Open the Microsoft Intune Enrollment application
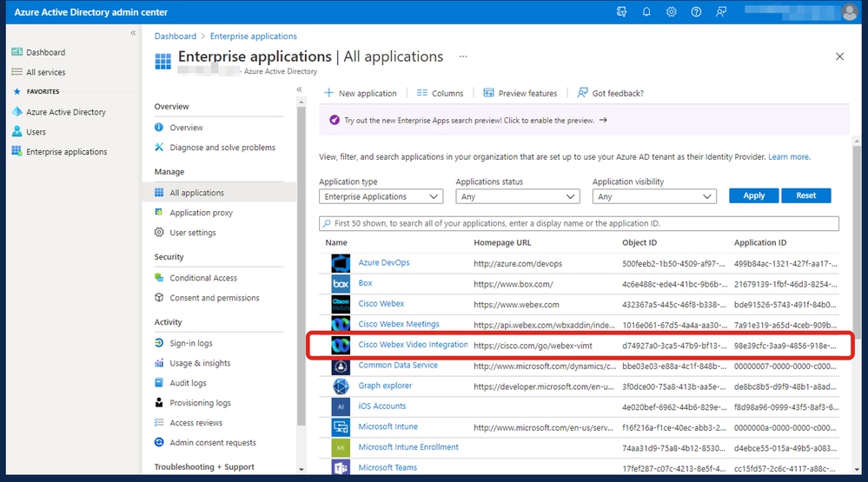868x482 pixels. tap(408, 446)
